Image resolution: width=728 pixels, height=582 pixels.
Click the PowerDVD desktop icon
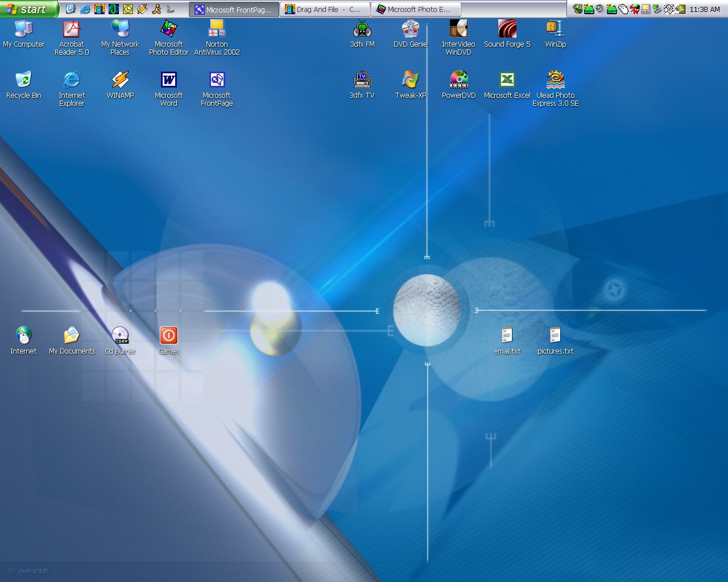(x=458, y=85)
